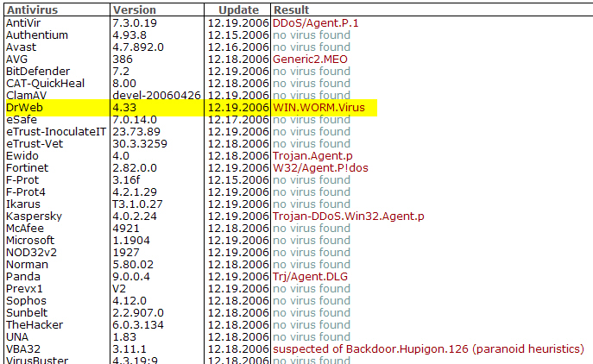This screenshot has height=364, width=593.
Task: Select the AVG antivirus name
Action: point(16,60)
